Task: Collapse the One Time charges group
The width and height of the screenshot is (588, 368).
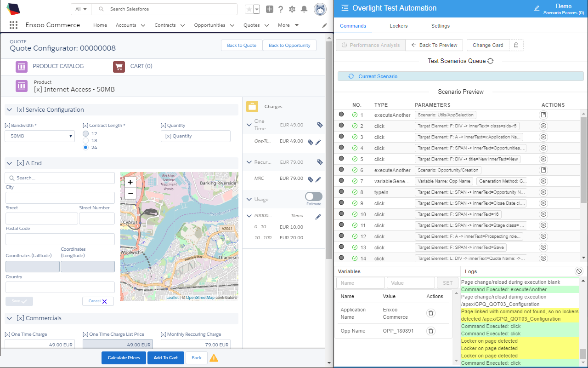Action: coord(249,125)
